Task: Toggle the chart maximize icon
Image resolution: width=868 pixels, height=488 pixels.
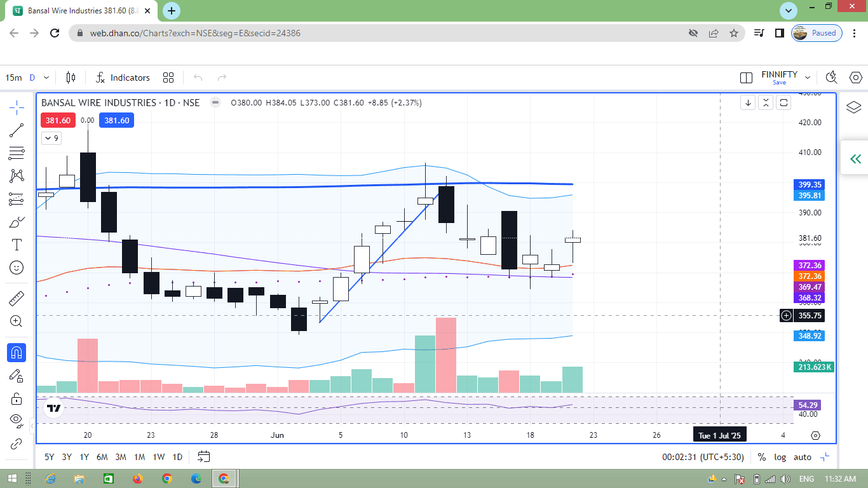Action: [x=825, y=457]
